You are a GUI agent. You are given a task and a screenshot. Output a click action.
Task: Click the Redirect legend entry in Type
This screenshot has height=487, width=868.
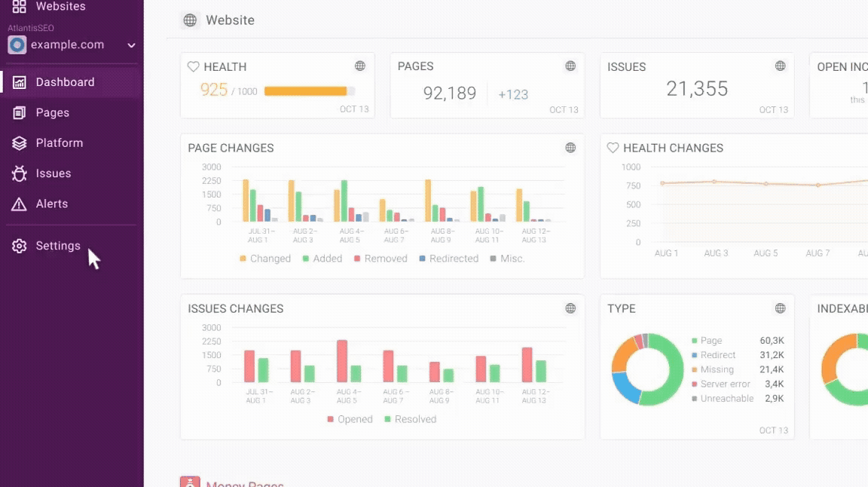coord(714,355)
